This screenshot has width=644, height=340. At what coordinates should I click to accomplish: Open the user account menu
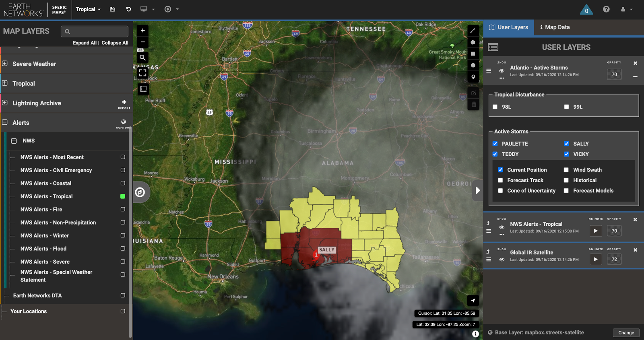pyautogui.click(x=626, y=9)
